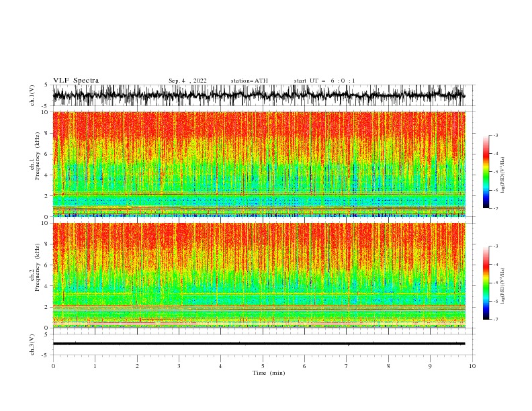Click the ch.1 spectrogram panel
532x411 pixels.
tap(259, 164)
